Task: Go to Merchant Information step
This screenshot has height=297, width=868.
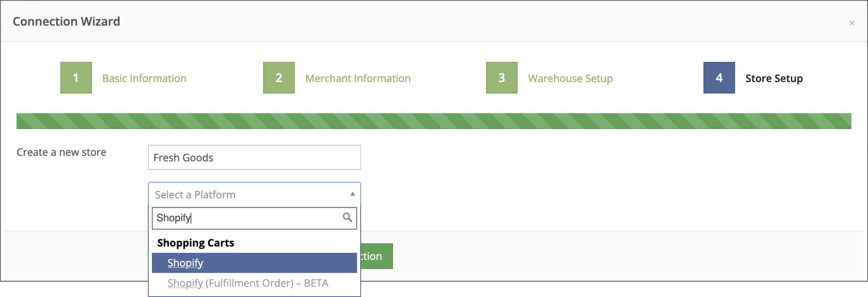Action: click(358, 78)
